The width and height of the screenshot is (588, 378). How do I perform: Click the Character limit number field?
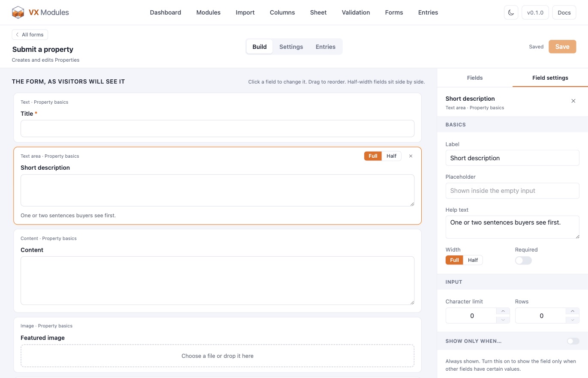pyautogui.click(x=471, y=315)
